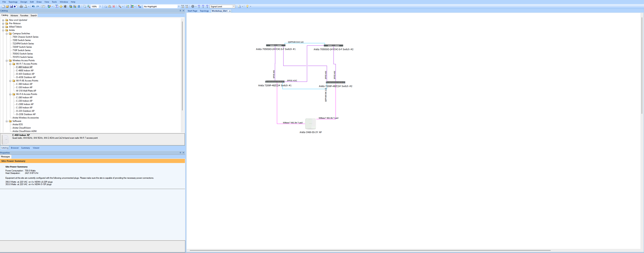Click the PoE gauge icon
This screenshot has height=253, width=644.
(x=187, y=7)
